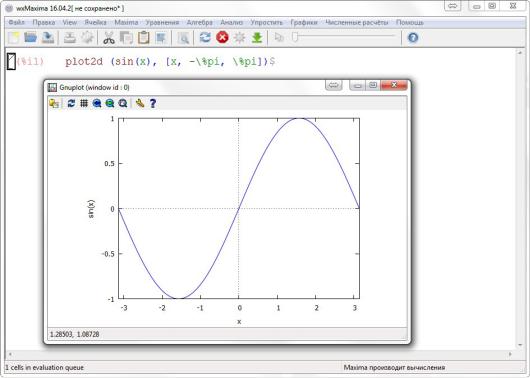This screenshot has width=530, height=378.
Task: Open Gnuplot configuration wrench icon
Action: coord(140,103)
